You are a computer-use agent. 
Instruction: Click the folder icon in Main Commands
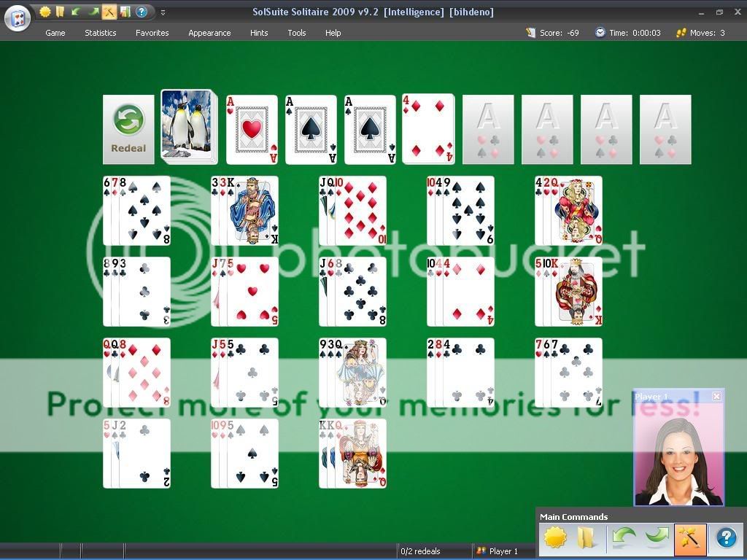click(x=587, y=538)
